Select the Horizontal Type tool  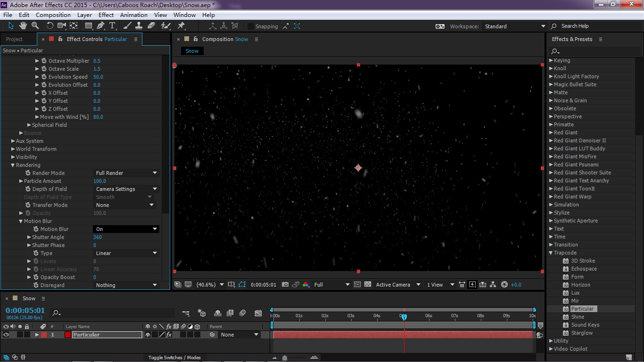(x=112, y=25)
